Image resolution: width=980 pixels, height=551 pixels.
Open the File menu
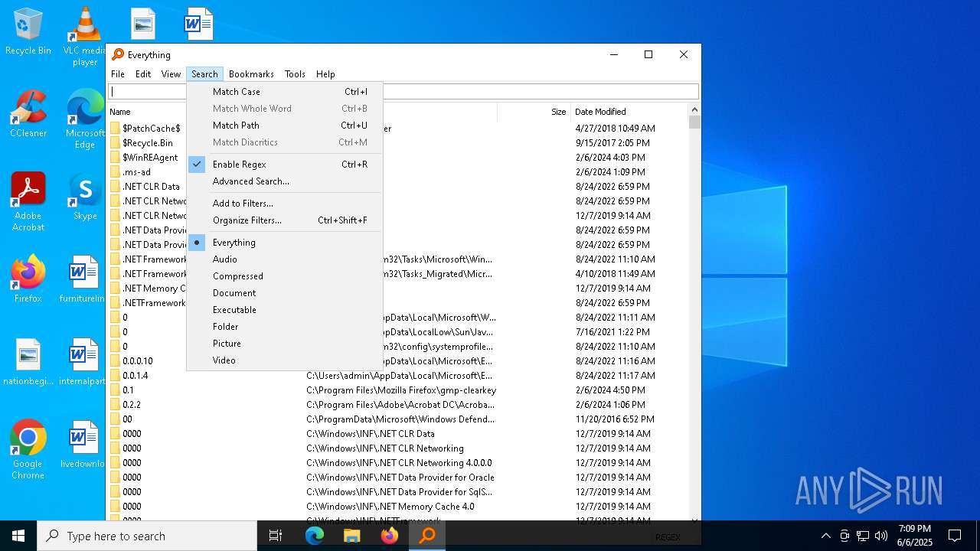tap(118, 74)
